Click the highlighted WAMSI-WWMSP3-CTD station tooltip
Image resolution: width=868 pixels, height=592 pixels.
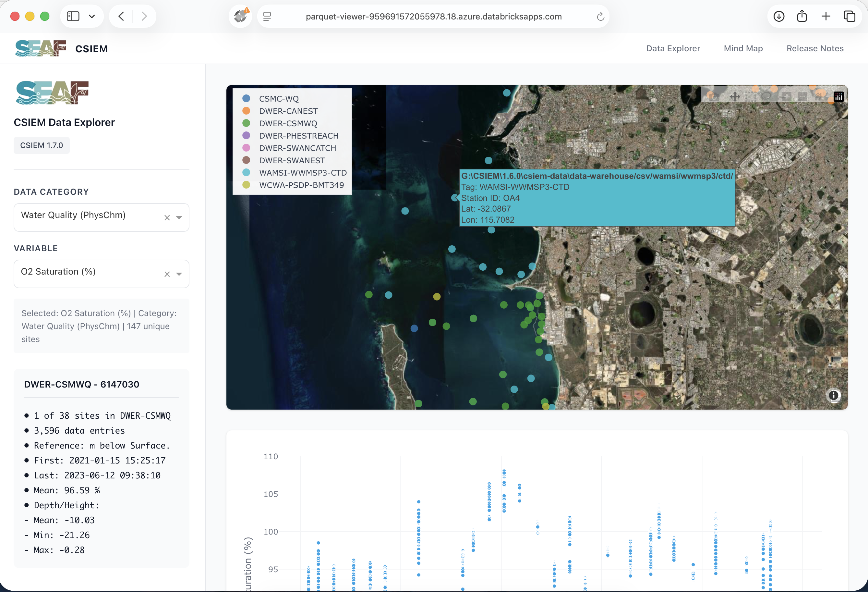point(597,198)
